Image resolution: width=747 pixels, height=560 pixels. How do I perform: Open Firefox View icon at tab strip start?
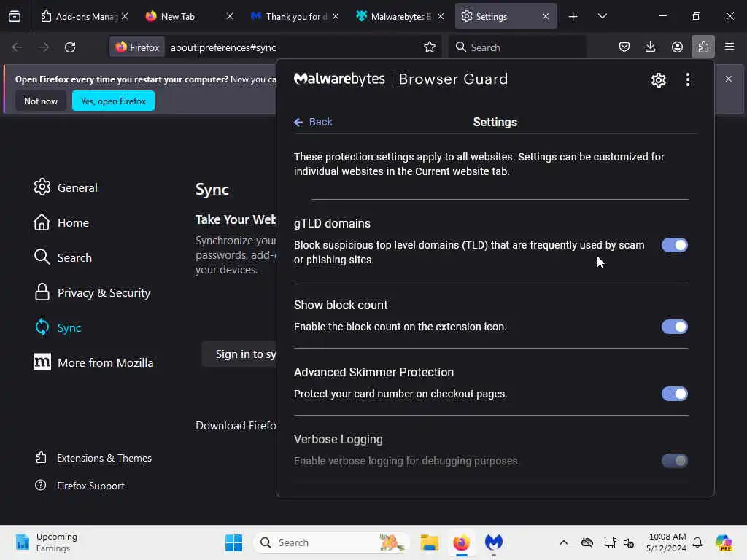pos(15,16)
